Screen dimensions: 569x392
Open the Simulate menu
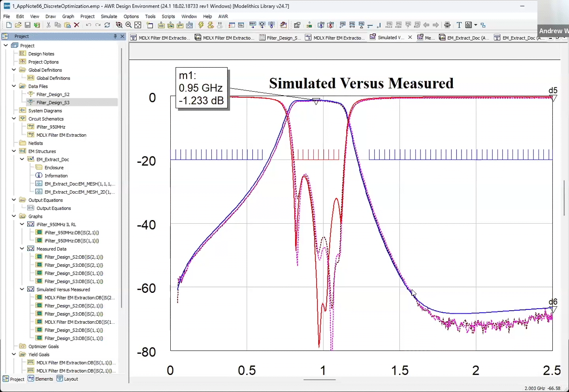coord(109,16)
